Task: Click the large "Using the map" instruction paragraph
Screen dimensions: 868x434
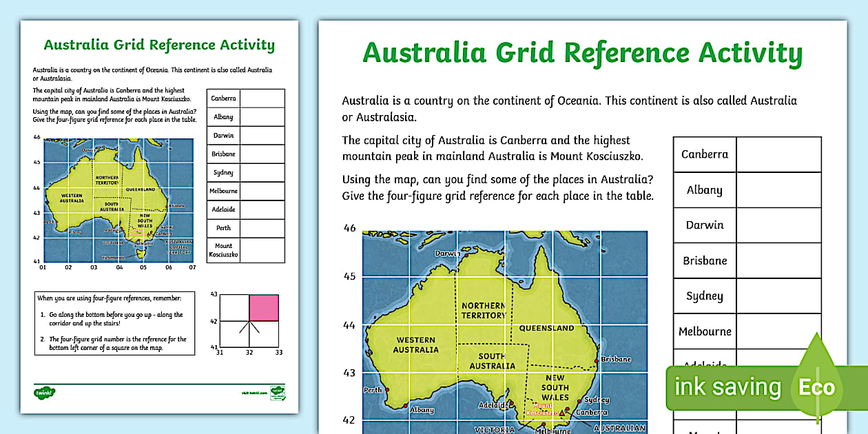Action: click(x=498, y=187)
